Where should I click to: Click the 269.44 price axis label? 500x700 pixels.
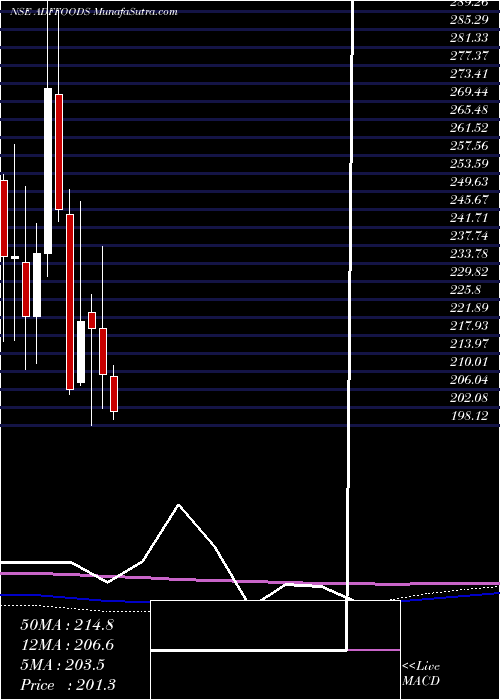[x=469, y=92]
